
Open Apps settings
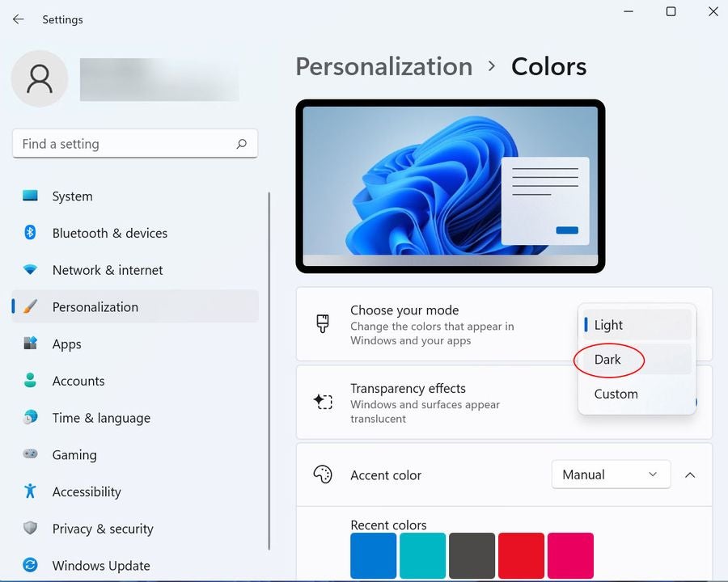pyautogui.click(x=134, y=344)
